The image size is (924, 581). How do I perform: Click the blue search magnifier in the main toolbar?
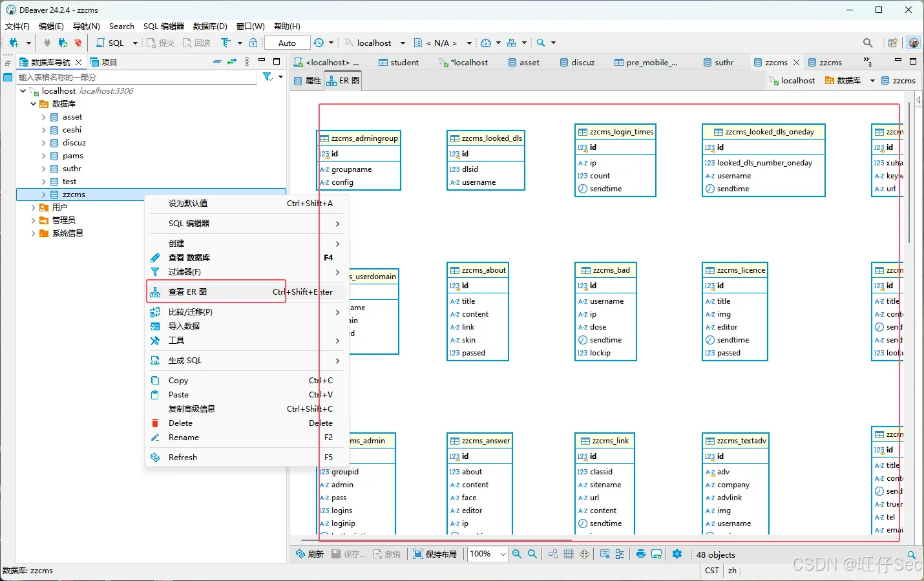pos(541,43)
